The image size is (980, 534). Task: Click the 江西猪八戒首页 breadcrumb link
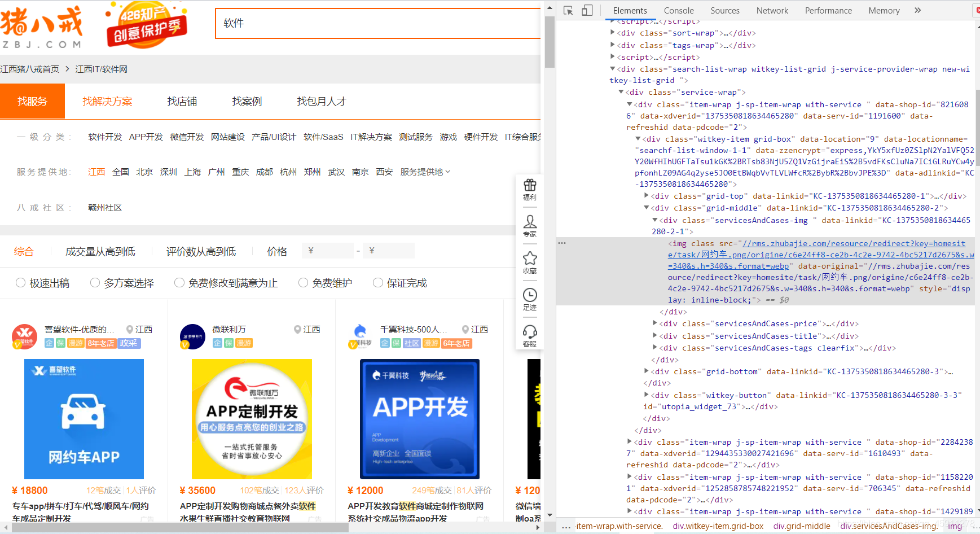[x=29, y=69]
